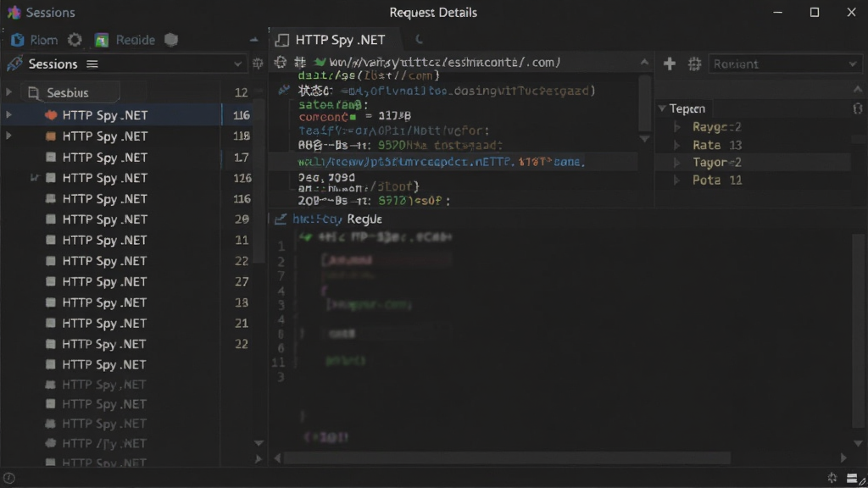Click the Sessions panel rocket icon
868x488 pixels.
14,64
